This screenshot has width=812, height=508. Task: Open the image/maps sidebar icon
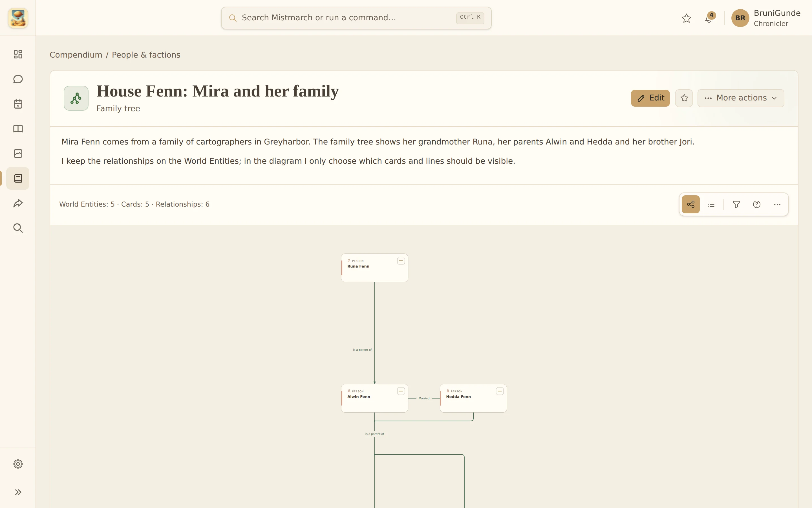pos(18,154)
